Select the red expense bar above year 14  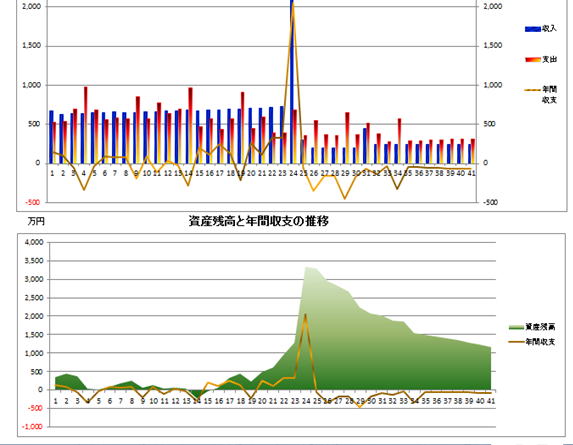point(190,125)
